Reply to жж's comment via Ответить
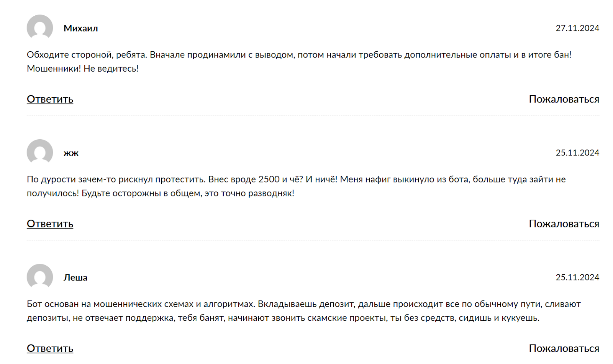 50,224
